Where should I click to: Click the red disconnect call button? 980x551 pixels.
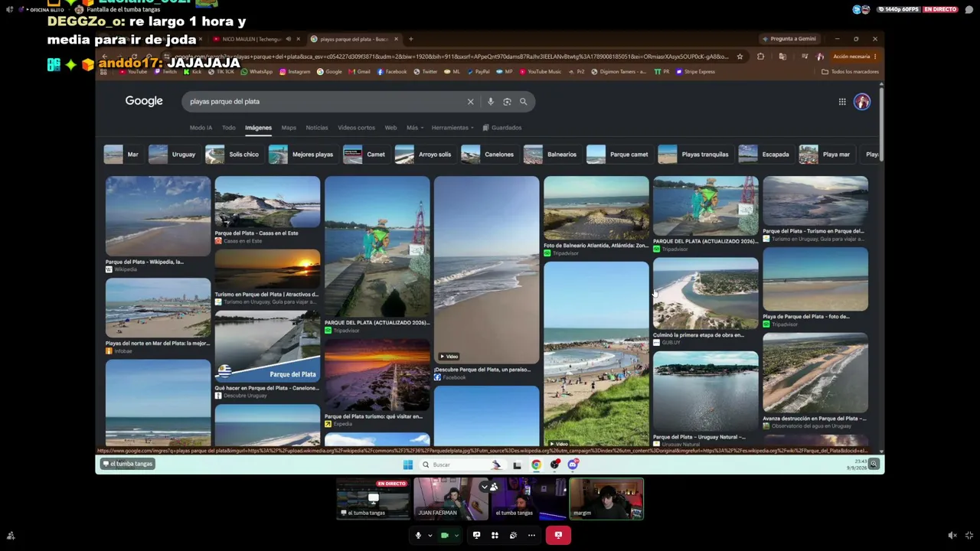point(558,535)
